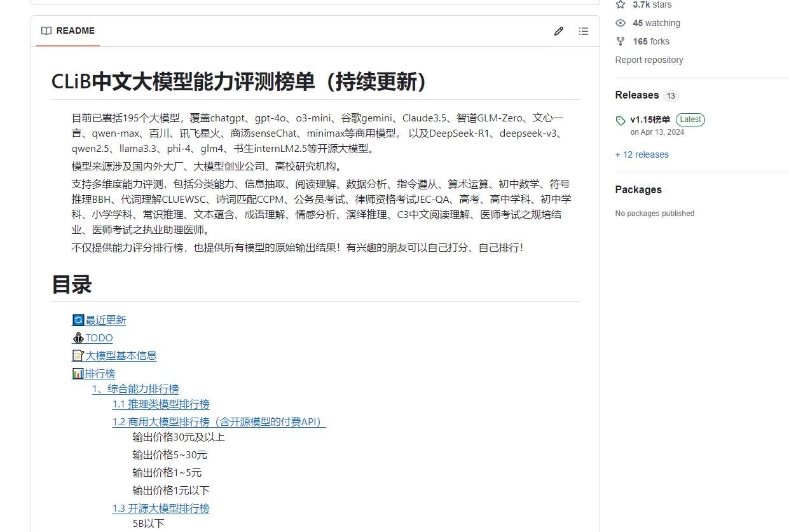The image size is (789, 532).
Task: Open the Packages heading link
Action: tap(638, 189)
